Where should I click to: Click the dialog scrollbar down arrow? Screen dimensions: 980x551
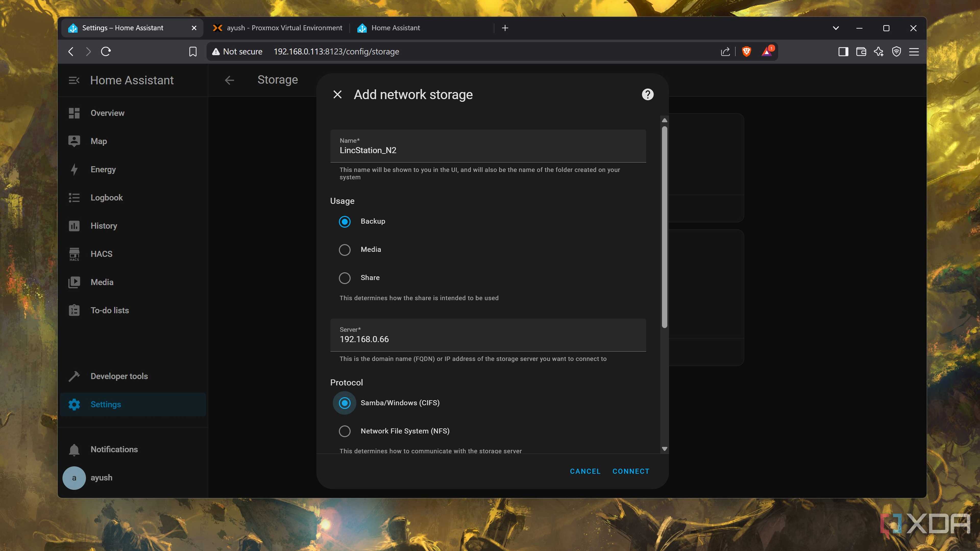tap(664, 449)
